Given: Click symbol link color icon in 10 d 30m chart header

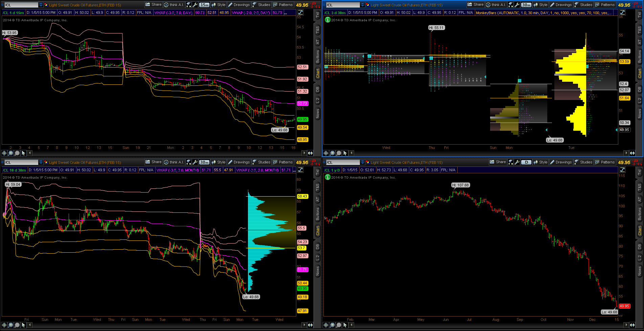Looking at the screenshot, I should (x=46, y=162).
